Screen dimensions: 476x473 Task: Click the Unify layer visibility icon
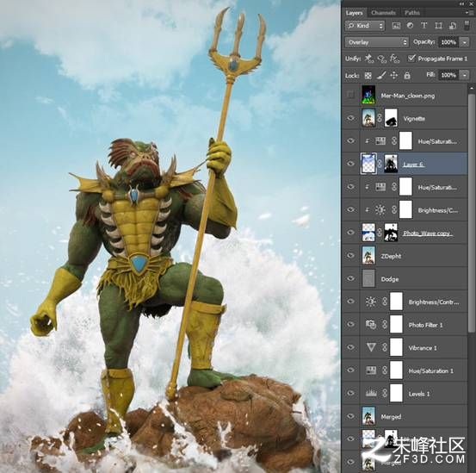381,59
